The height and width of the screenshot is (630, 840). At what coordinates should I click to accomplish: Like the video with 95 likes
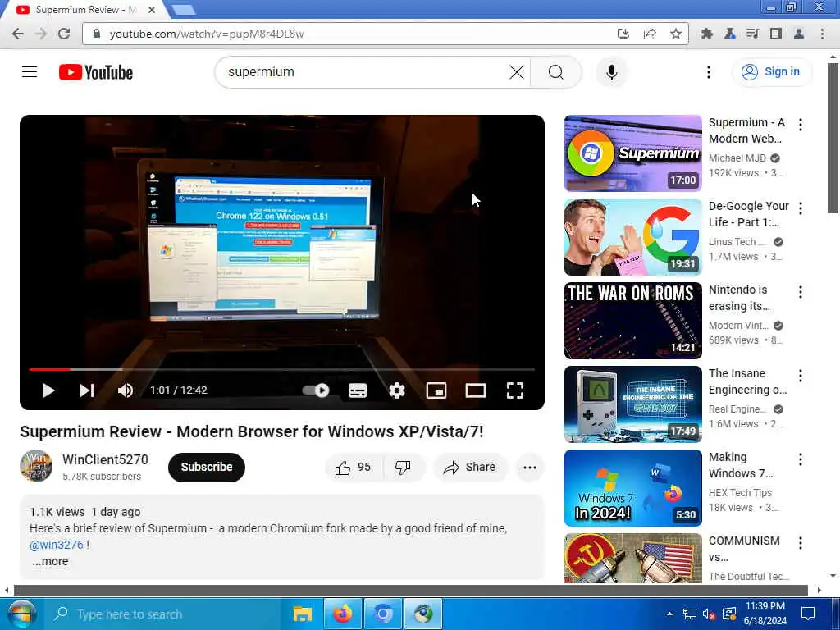click(354, 467)
